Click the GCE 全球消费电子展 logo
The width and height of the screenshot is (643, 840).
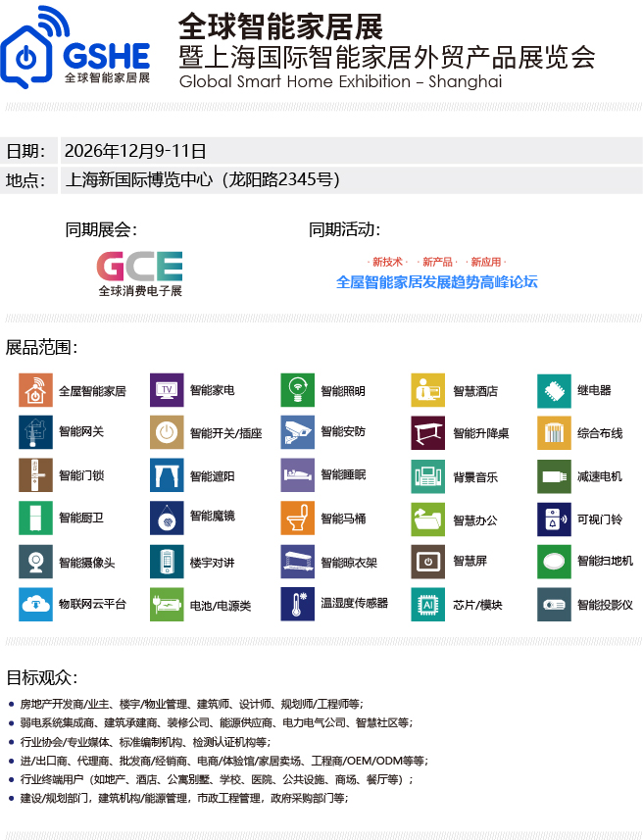click(140, 273)
